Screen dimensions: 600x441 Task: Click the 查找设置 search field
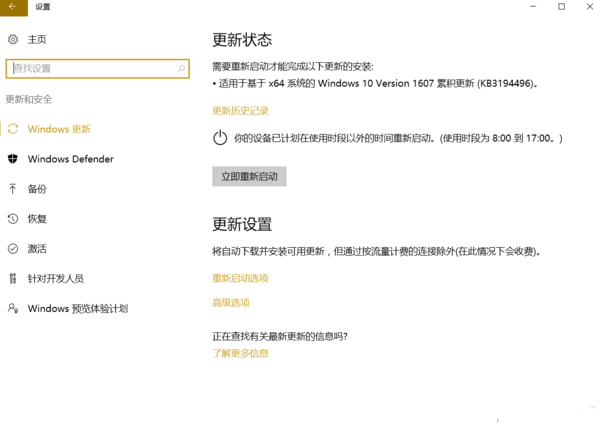point(98,69)
